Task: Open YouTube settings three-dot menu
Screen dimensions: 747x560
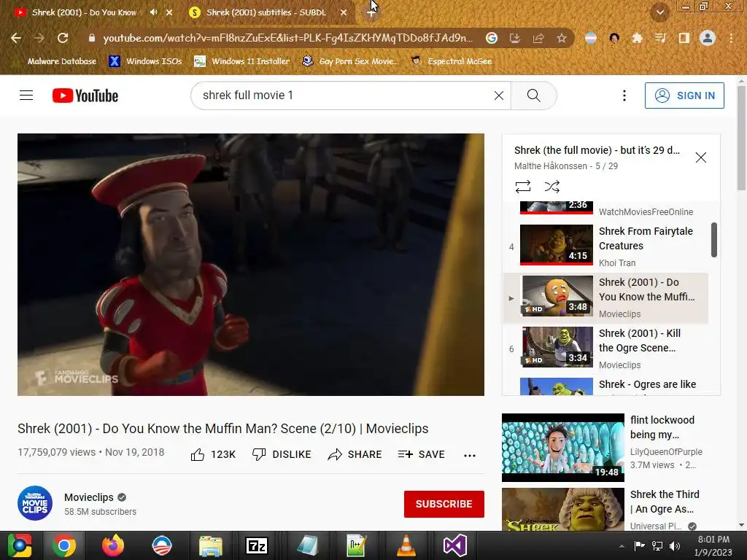Action: [624, 96]
